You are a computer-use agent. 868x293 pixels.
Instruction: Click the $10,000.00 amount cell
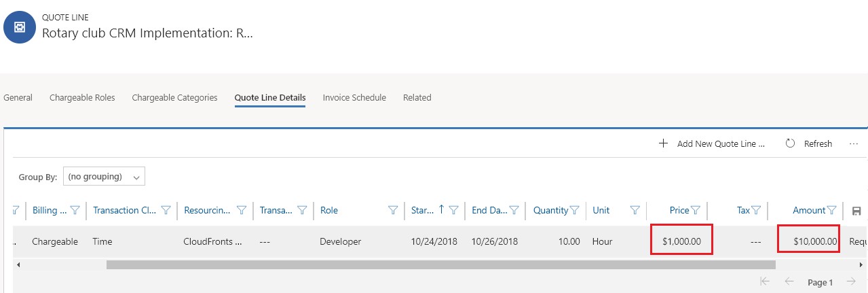click(x=815, y=241)
